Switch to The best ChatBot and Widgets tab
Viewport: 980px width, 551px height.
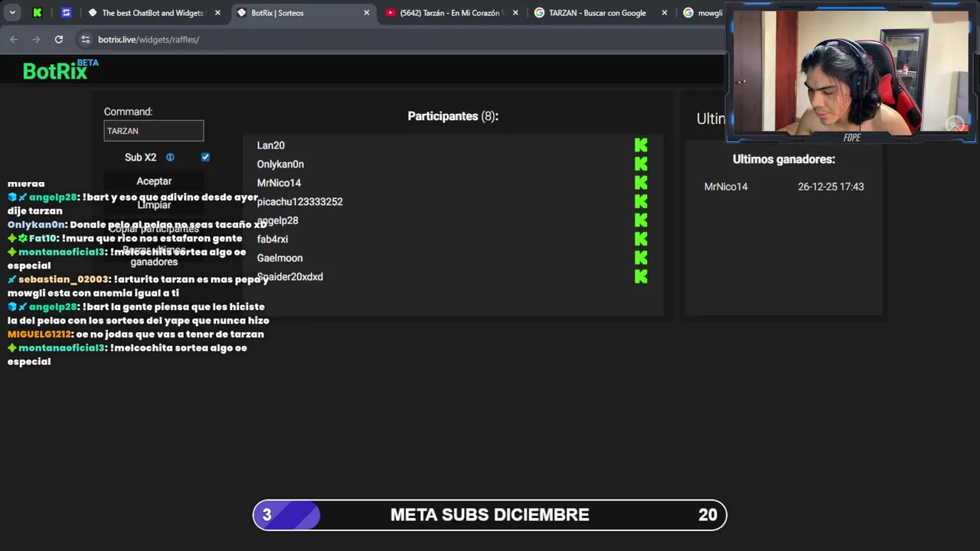click(x=152, y=12)
